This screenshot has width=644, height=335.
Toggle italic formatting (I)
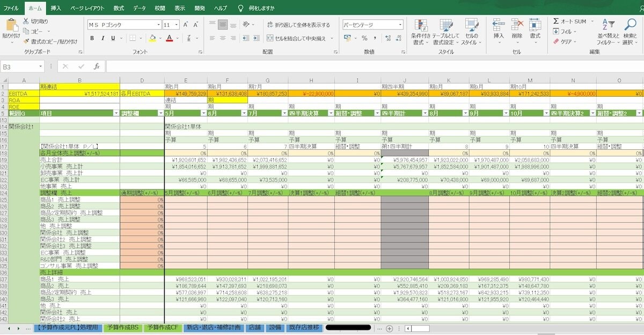[103, 38]
